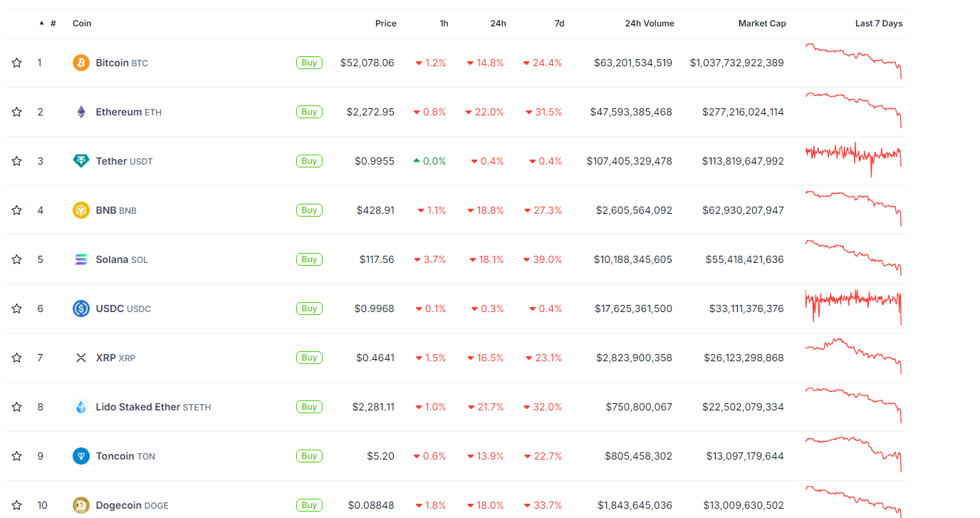Click the Buy button for BNB
Screen dimensions: 980x518
(x=309, y=210)
